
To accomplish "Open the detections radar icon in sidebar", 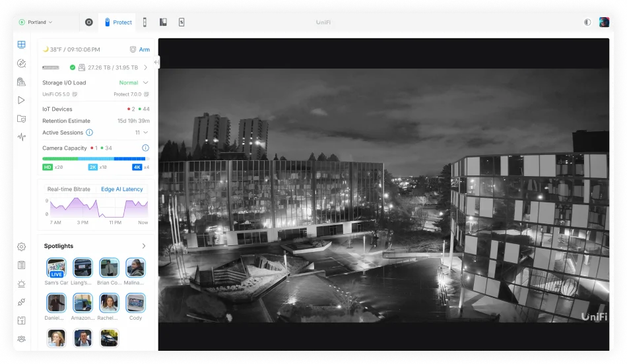I will coord(22,63).
